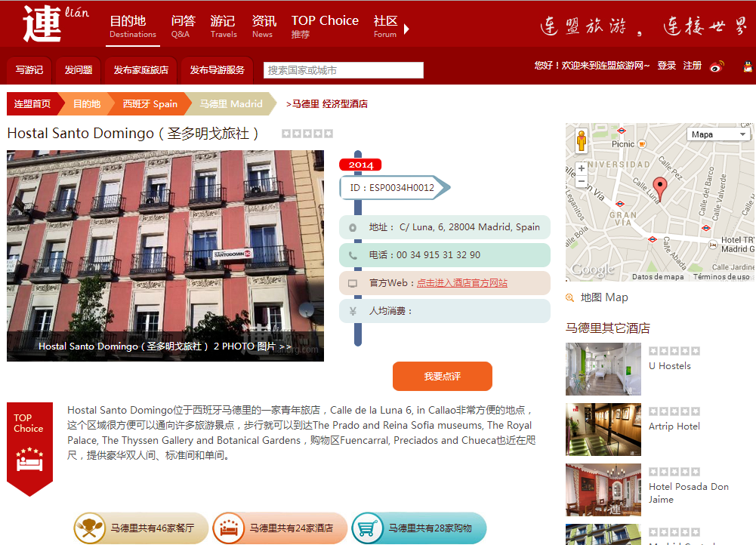This screenshot has width=756, height=545.
Task: Click the telephone icon
Action: pos(353,255)
